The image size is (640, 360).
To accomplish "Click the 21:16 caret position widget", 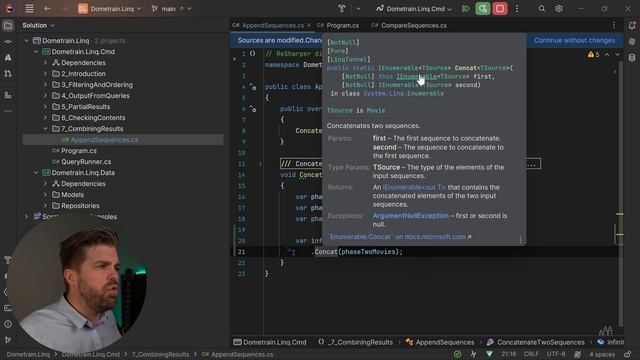I will (x=509, y=354).
